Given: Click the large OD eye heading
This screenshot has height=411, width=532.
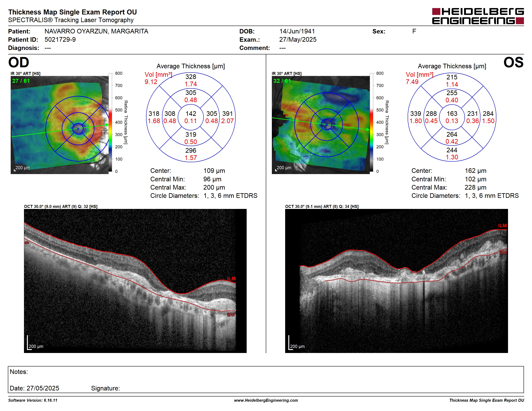Looking at the screenshot, I should (x=19, y=62).
